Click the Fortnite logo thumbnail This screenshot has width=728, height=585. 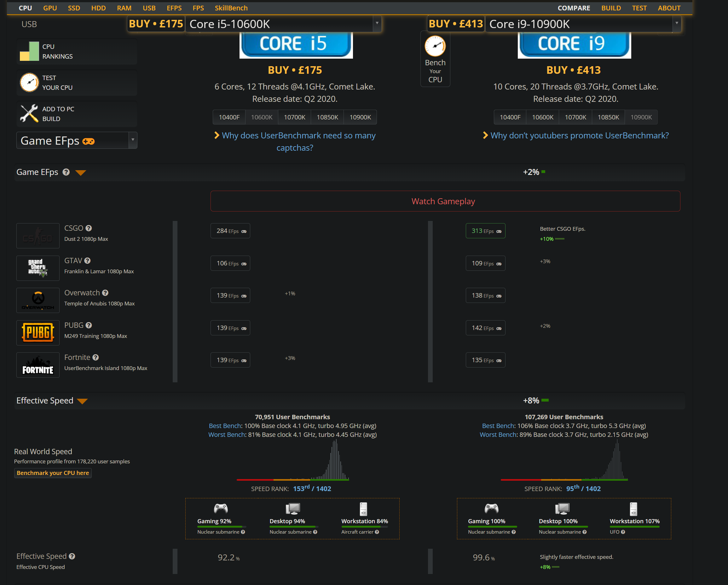[x=38, y=365]
